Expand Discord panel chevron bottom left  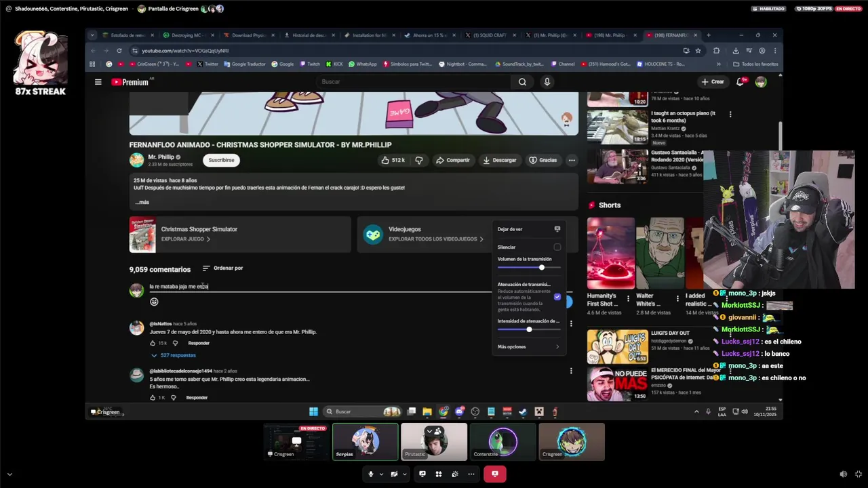9,474
